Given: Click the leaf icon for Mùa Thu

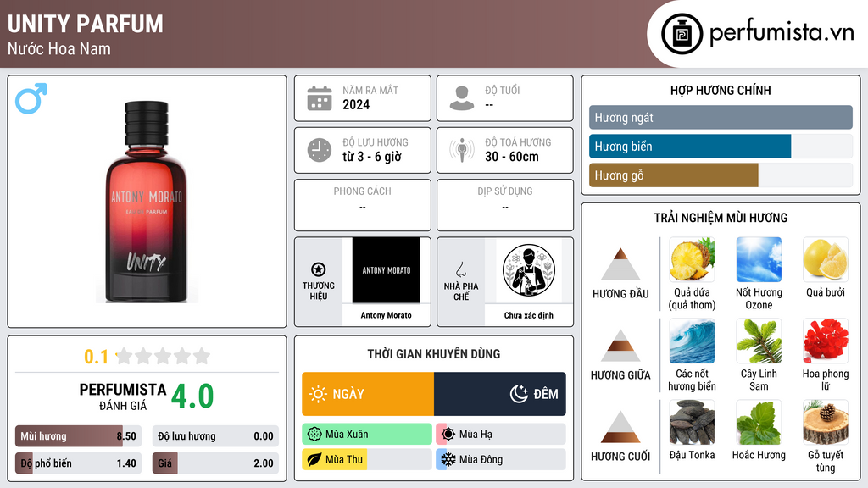Looking at the screenshot, I should tap(314, 459).
